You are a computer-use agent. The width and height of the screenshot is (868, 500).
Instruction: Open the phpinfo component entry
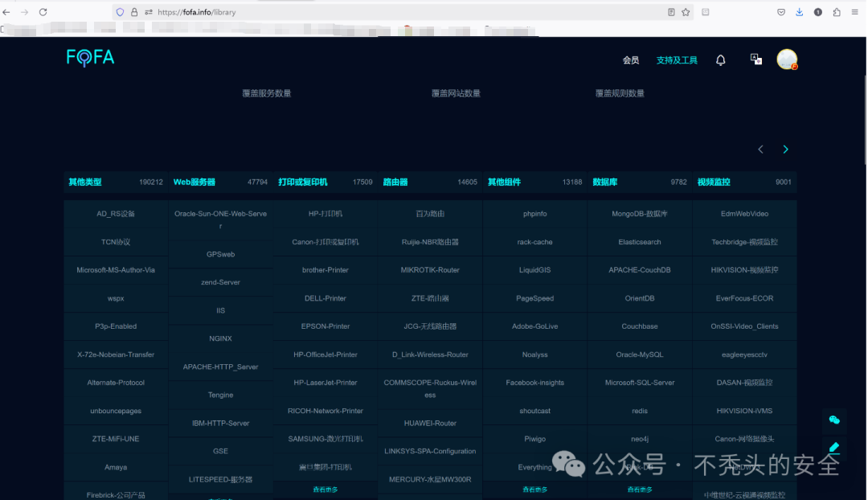pyautogui.click(x=534, y=214)
